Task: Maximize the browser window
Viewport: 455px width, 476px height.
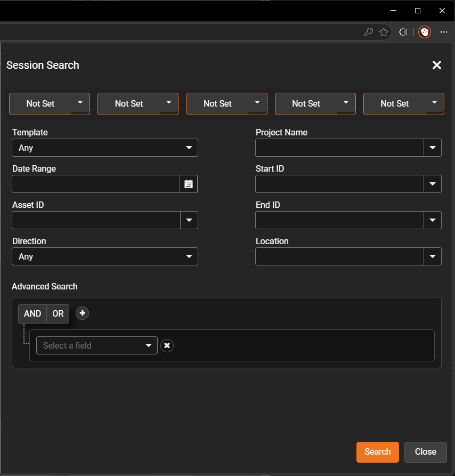Action: tap(418, 11)
